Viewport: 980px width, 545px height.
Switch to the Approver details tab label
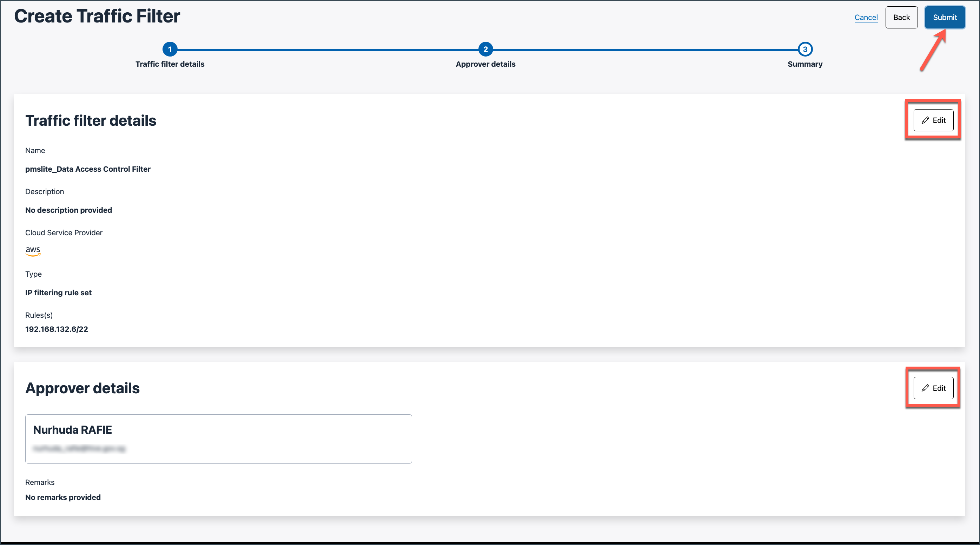[x=485, y=64]
